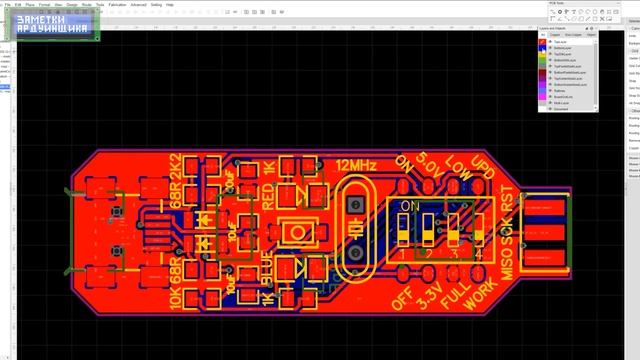The height and width of the screenshot is (360, 640).
Task: Collapse the Layers and Objects panel
Action: point(596,29)
